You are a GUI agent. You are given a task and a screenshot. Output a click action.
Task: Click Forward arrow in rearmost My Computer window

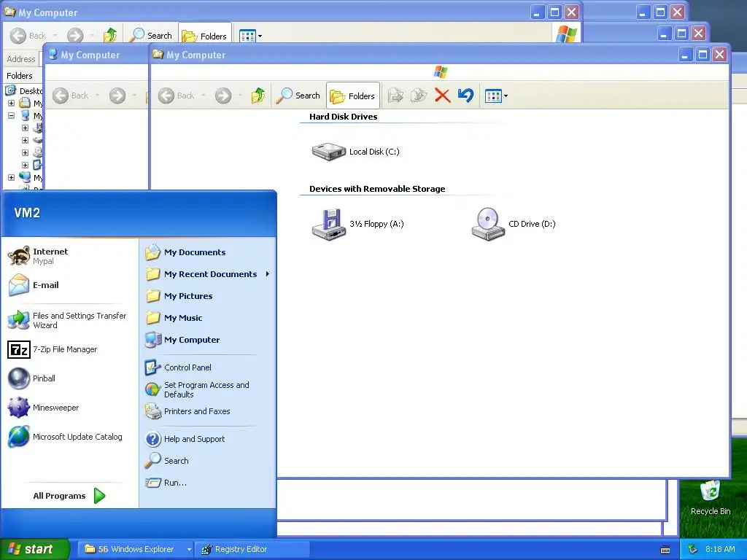[75, 36]
